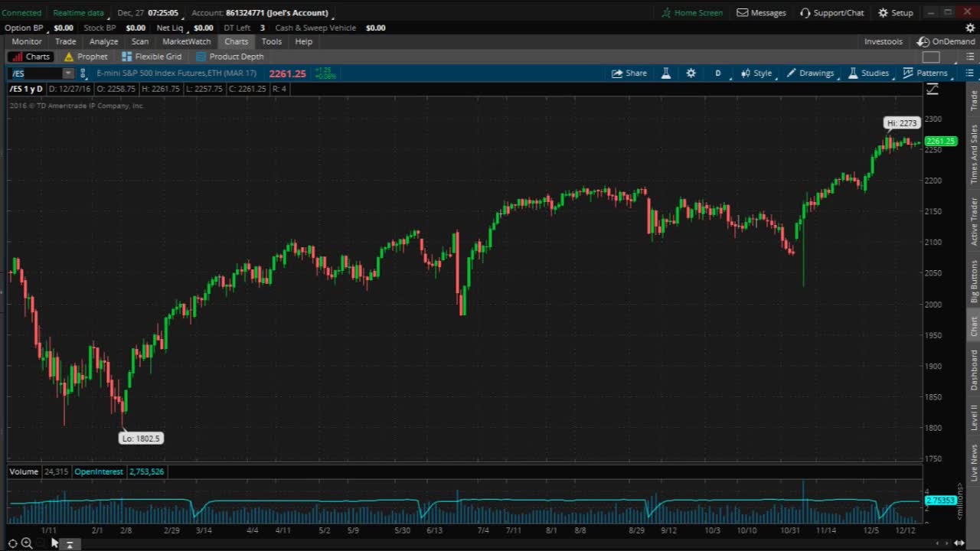Click the gear icon below Setup
This screenshot has height=551, width=980.
(970, 28)
